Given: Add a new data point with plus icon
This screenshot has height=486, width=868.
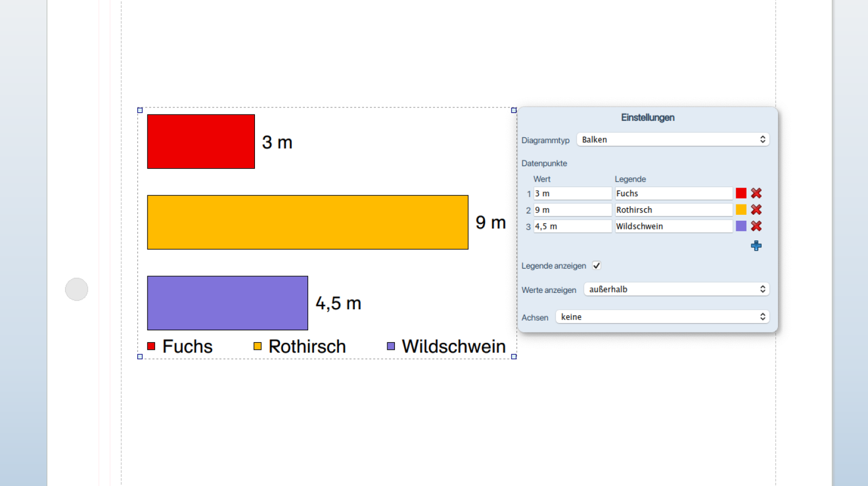Looking at the screenshot, I should (756, 246).
